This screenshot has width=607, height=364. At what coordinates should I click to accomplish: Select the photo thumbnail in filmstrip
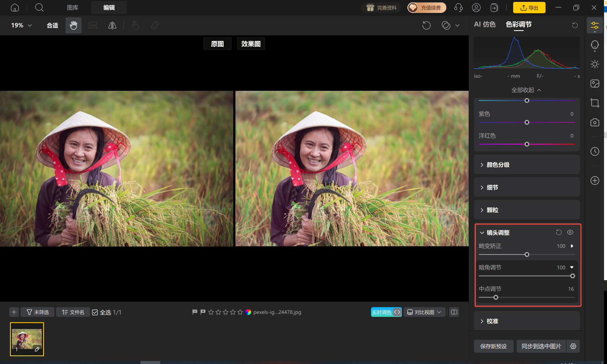pyautogui.click(x=27, y=339)
